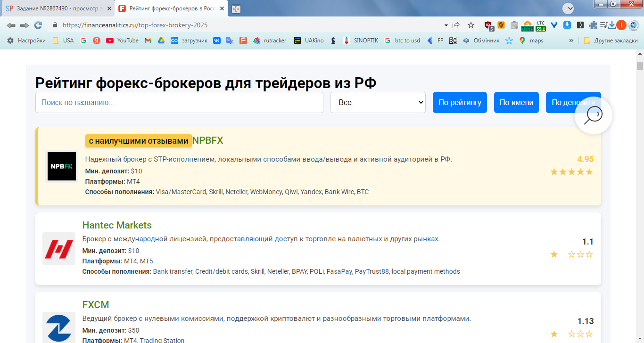Show more bookmarks with the chevron
Viewport: 644px width, 343px height.
point(571,41)
